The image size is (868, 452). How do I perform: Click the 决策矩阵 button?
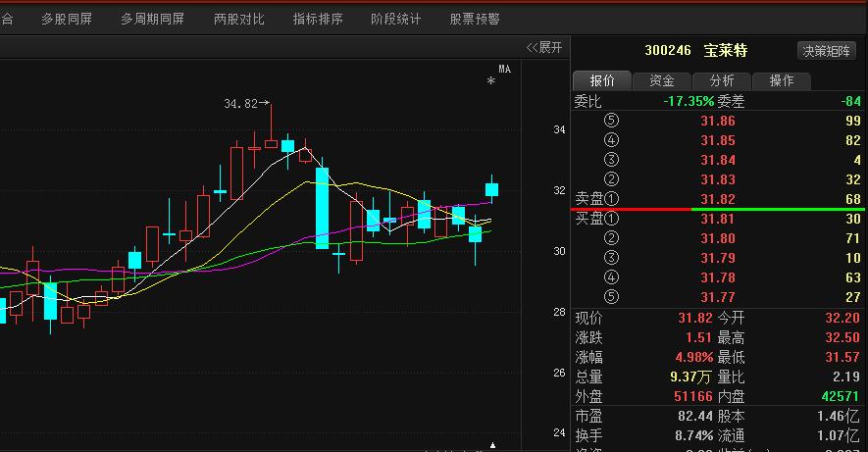tap(827, 51)
